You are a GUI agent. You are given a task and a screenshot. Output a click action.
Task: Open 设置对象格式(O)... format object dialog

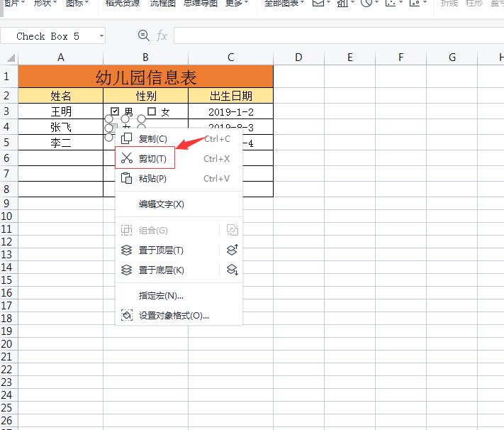(x=179, y=316)
